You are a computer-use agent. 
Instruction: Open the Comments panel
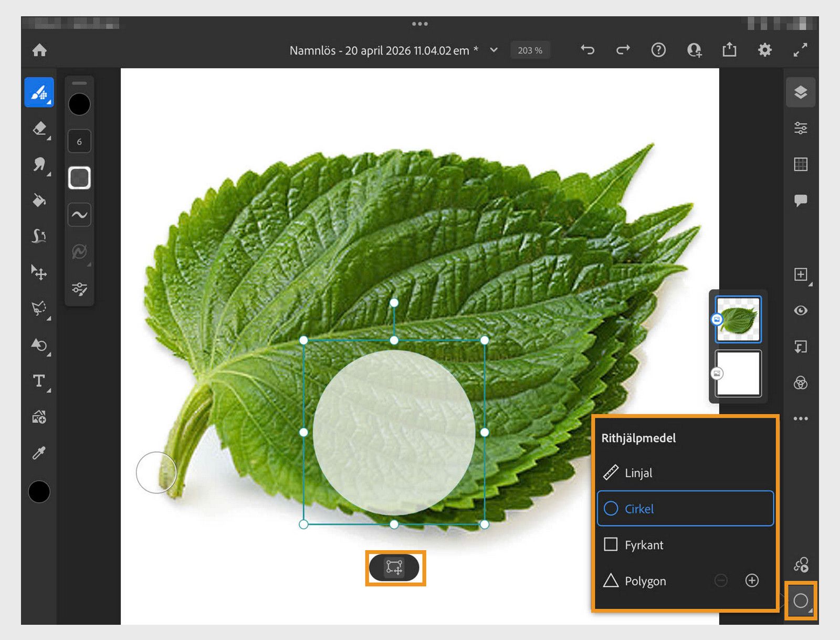click(801, 200)
